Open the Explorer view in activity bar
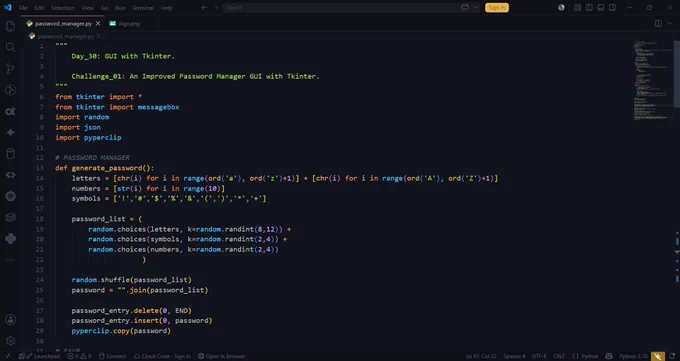Viewport: 680px width, 361px height. (10, 26)
